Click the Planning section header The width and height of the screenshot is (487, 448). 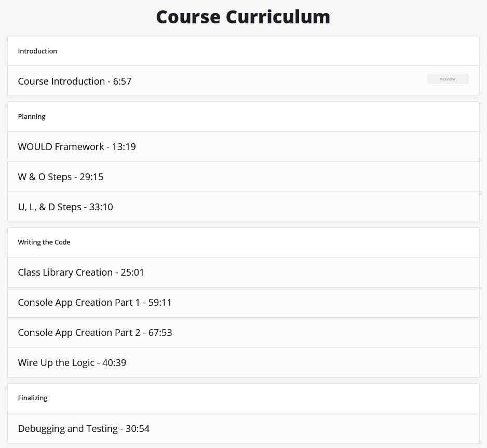(x=244, y=116)
